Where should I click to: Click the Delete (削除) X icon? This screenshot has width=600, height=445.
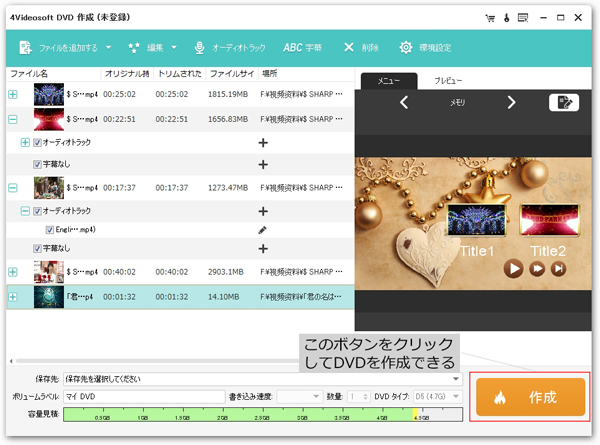click(x=349, y=47)
